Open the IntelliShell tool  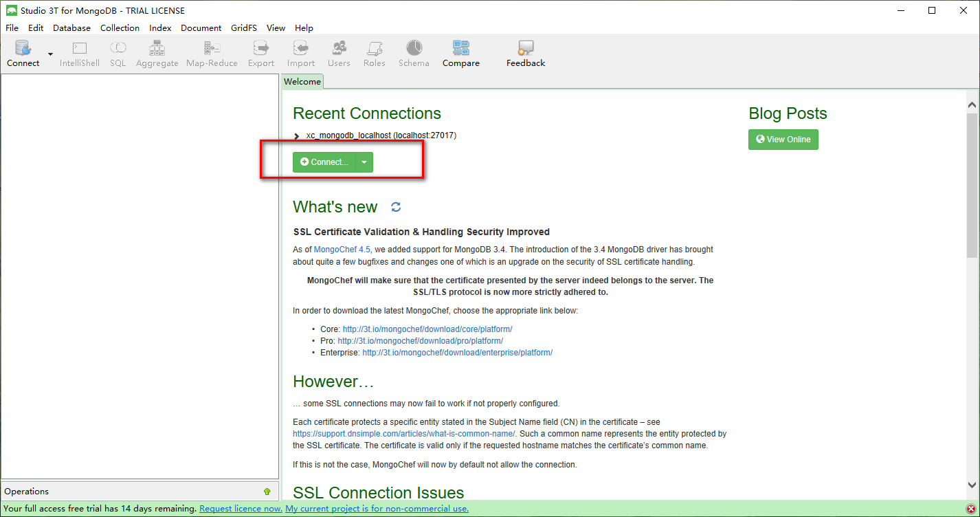tap(80, 54)
